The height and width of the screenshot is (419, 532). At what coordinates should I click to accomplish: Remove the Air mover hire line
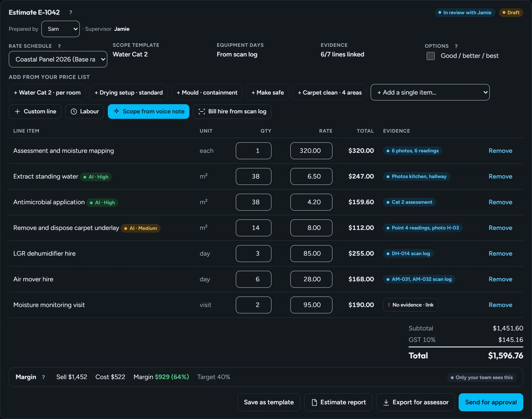500,279
